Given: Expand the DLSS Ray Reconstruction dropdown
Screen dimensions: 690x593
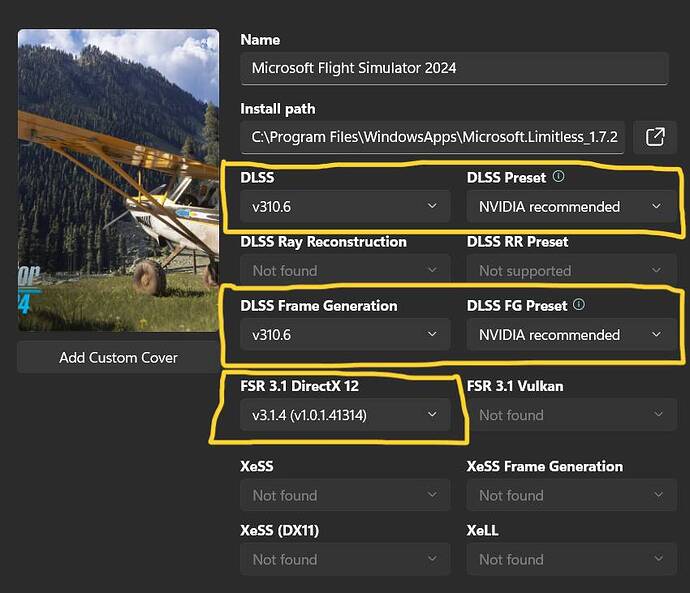Looking at the screenshot, I should pos(345,270).
